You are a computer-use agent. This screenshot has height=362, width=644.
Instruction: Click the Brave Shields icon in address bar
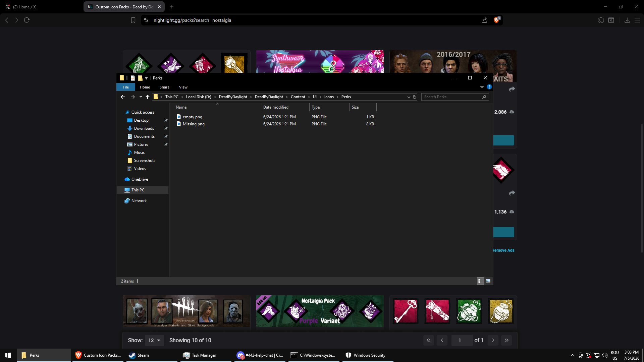pyautogui.click(x=497, y=20)
